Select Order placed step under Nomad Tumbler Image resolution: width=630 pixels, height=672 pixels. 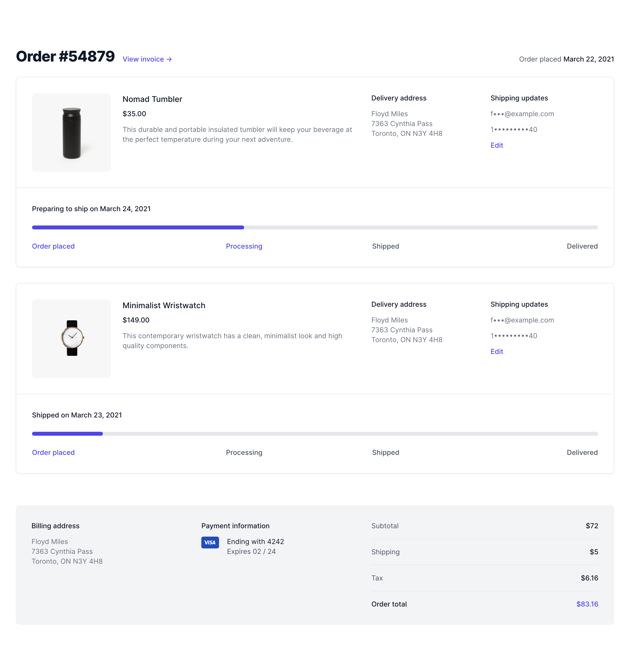[53, 246]
